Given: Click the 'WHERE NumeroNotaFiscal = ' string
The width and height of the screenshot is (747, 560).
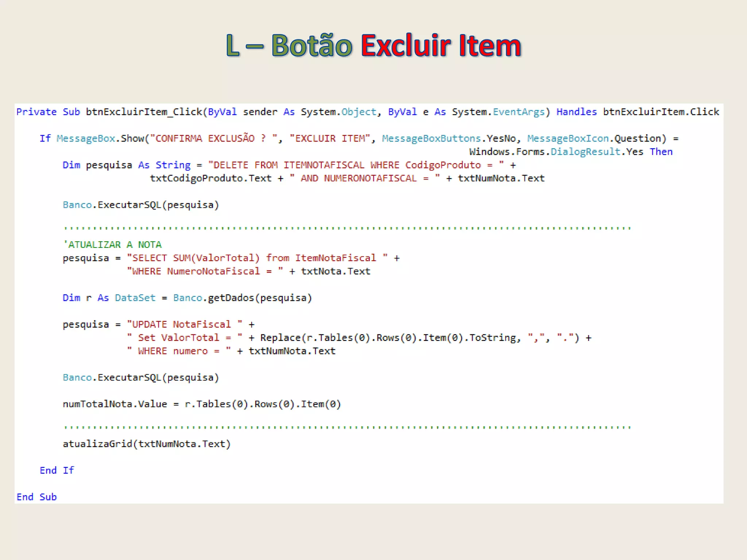Looking at the screenshot, I should [x=205, y=271].
